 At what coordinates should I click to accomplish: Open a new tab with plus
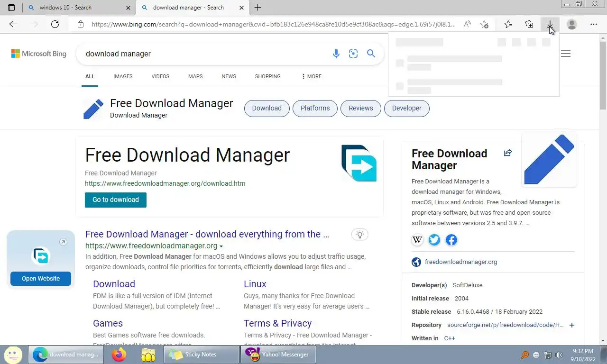tap(258, 8)
